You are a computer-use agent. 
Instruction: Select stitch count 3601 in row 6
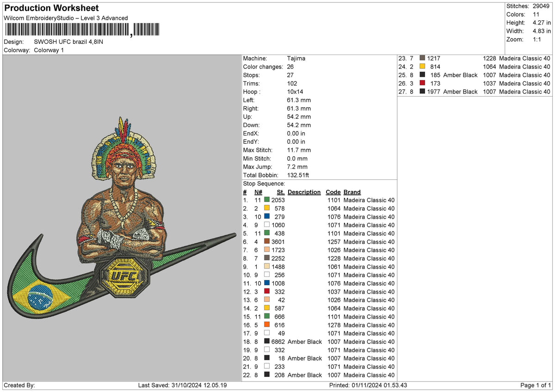point(278,242)
